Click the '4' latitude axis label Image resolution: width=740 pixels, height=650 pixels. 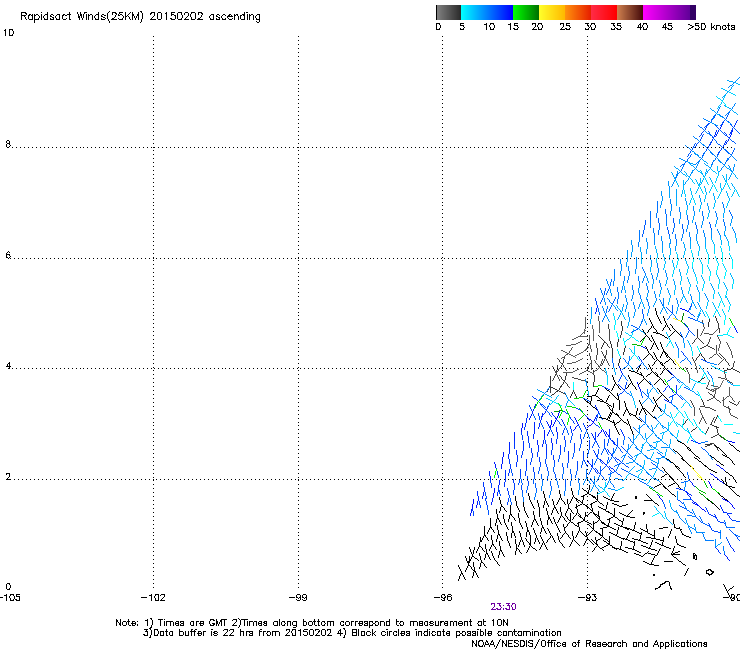pos(8,366)
